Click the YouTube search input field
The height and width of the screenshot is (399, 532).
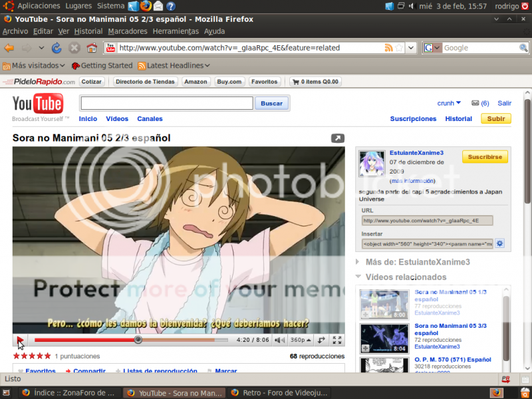coord(167,103)
